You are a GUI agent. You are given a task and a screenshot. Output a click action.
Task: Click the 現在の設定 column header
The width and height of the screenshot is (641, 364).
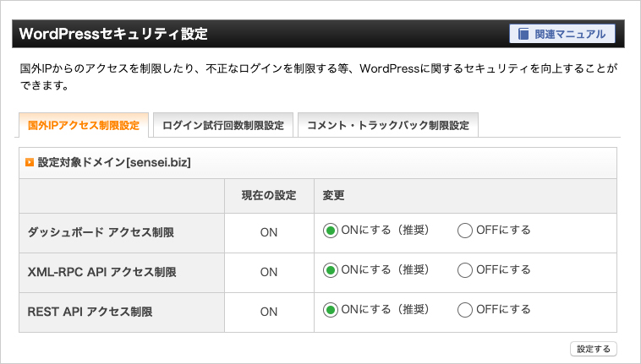(269, 195)
